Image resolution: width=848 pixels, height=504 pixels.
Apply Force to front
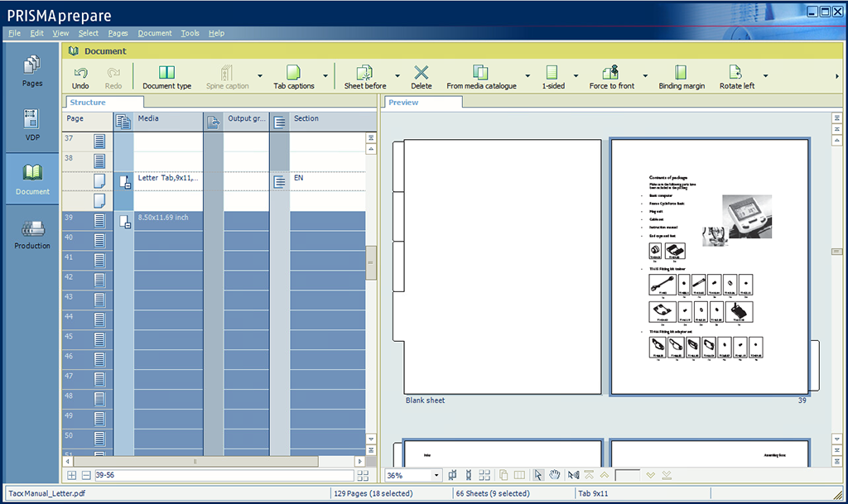pos(612,77)
